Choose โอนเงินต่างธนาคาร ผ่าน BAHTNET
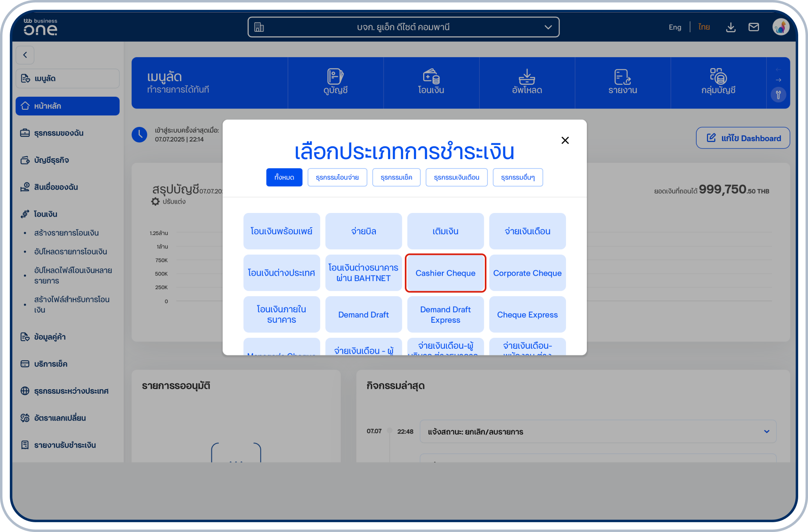The image size is (808, 532). click(x=364, y=273)
